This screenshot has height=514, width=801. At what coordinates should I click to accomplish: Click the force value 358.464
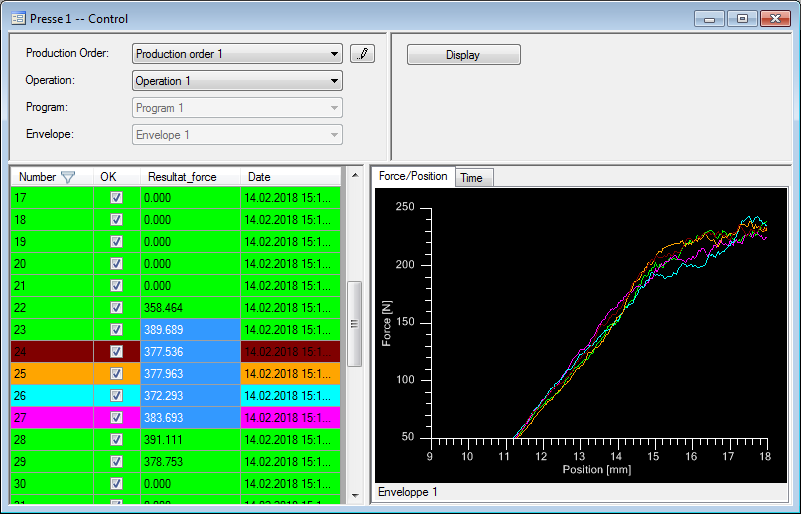(190, 308)
